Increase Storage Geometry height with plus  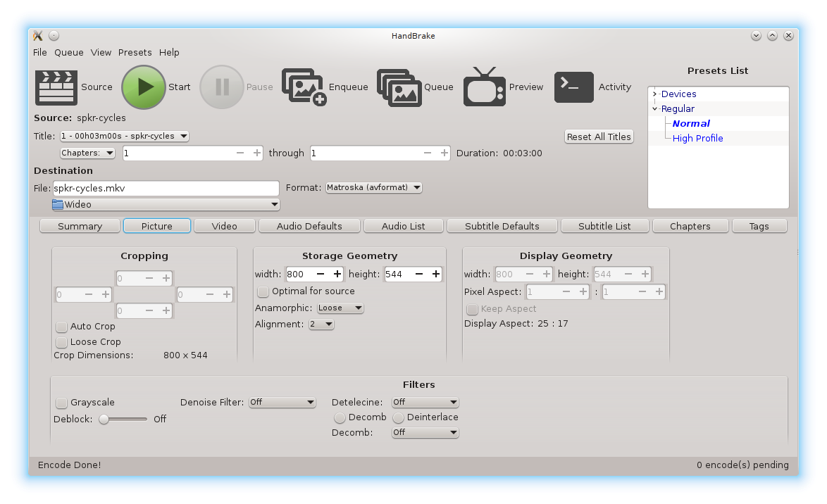tap(435, 274)
